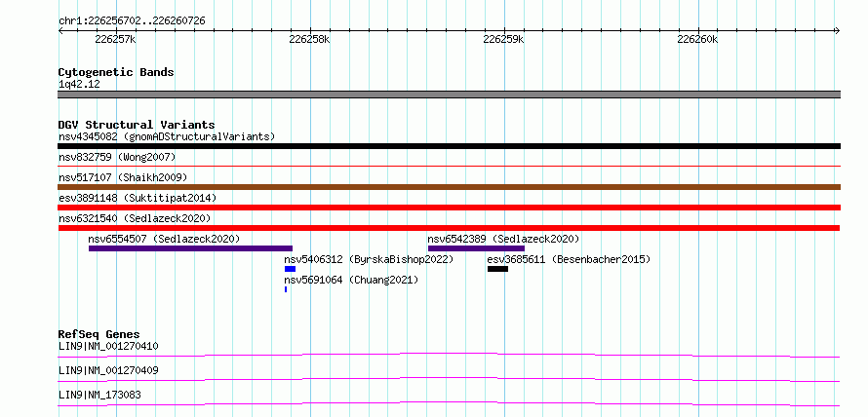This screenshot has height=417, width=868.
Task: Select the red esv3891148 variant bar
Action: [x=449, y=208]
